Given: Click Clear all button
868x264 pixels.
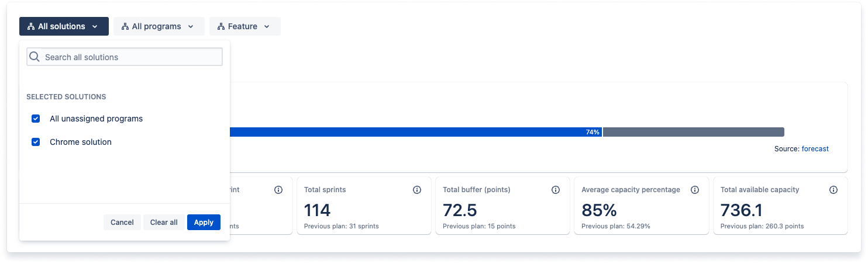Looking at the screenshot, I should coord(164,222).
